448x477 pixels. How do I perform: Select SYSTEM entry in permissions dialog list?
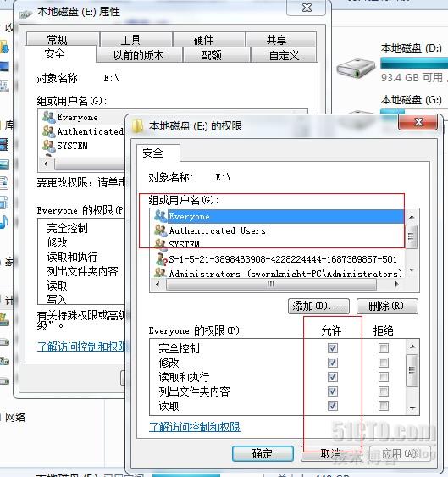[x=184, y=244]
